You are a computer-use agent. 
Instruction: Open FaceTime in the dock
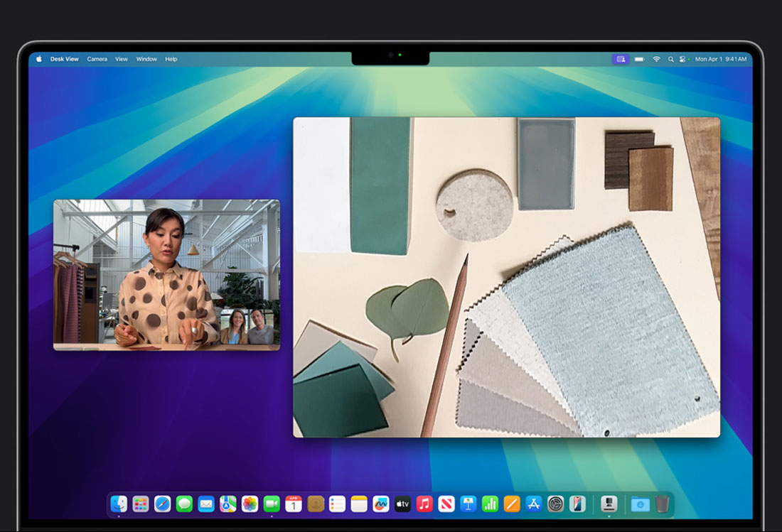coord(272,504)
